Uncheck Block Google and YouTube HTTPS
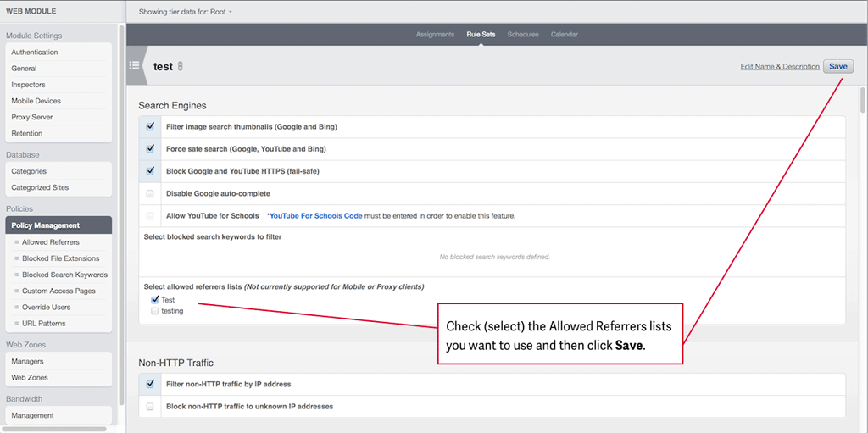 (149, 171)
